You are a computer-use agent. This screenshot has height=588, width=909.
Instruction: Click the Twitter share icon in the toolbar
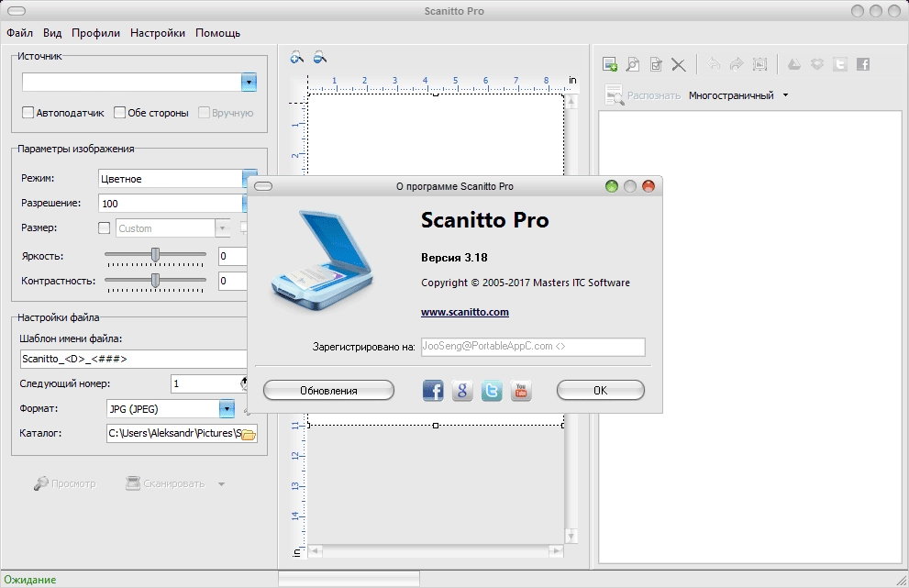[x=840, y=64]
